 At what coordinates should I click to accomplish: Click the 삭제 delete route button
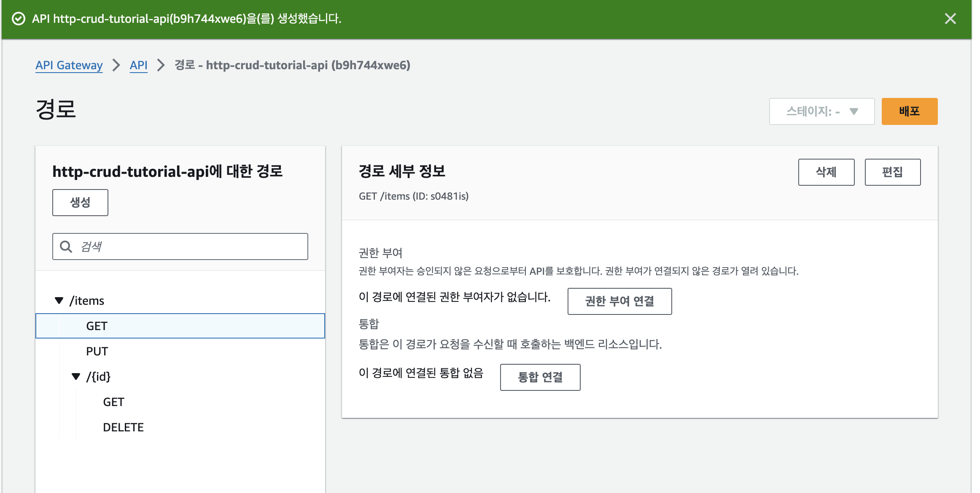coord(826,172)
